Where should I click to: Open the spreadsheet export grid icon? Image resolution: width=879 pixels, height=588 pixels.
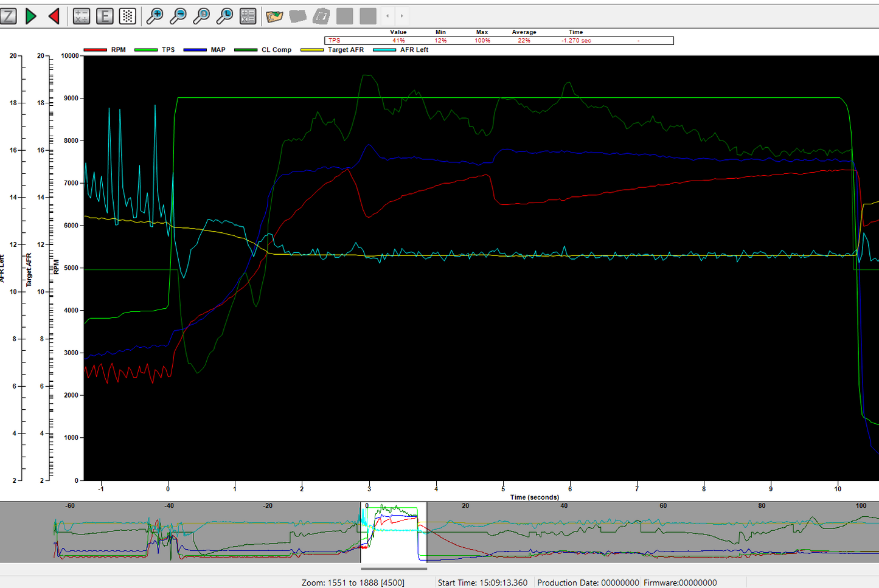pyautogui.click(x=248, y=16)
